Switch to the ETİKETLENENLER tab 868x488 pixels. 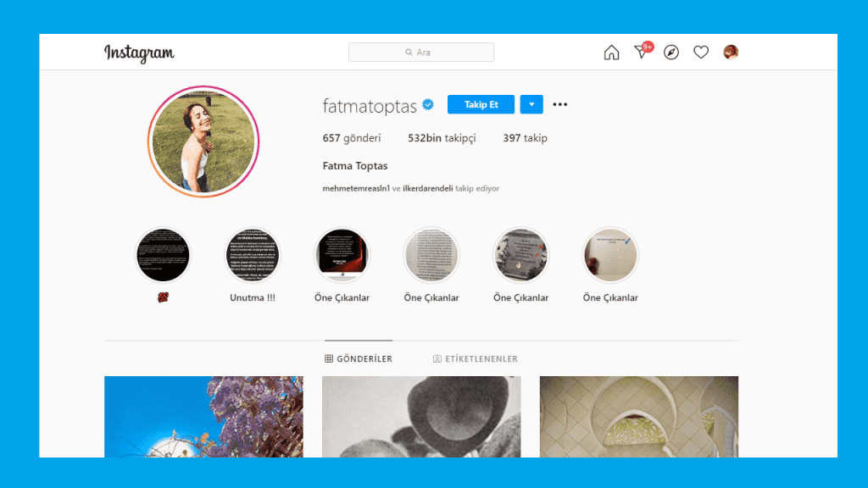tap(476, 359)
